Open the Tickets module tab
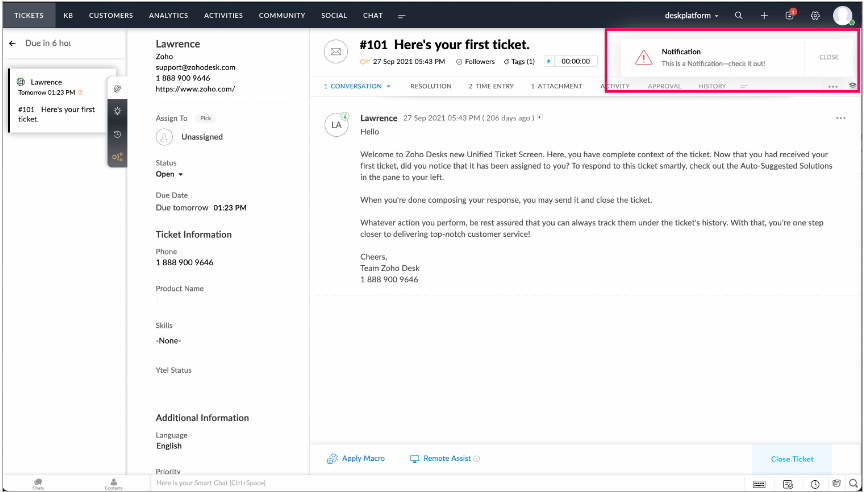 [29, 15]
